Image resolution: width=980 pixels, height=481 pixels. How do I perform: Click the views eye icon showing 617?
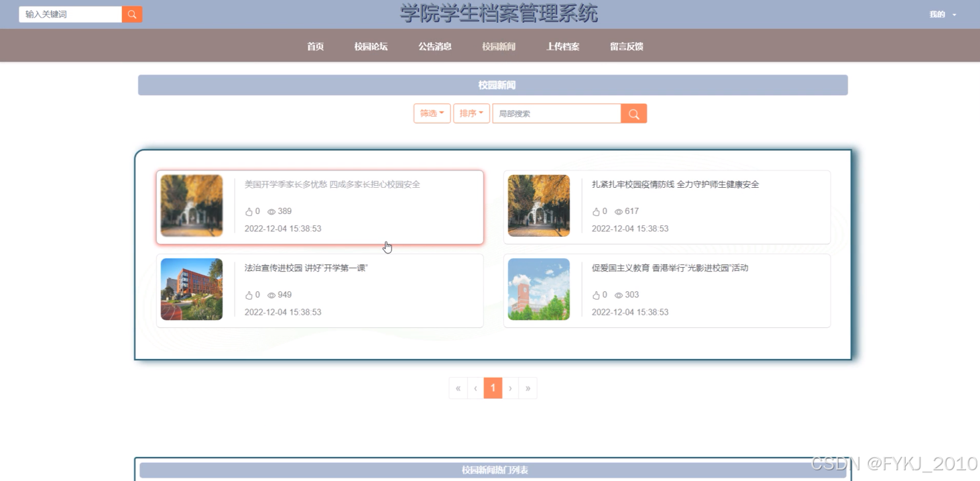(x=619, y=212)
